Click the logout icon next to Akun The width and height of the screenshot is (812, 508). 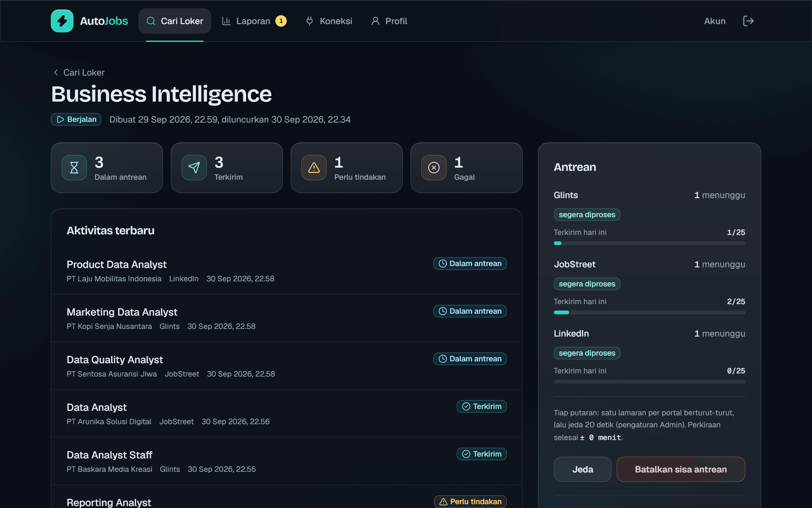tap(748, 21)
